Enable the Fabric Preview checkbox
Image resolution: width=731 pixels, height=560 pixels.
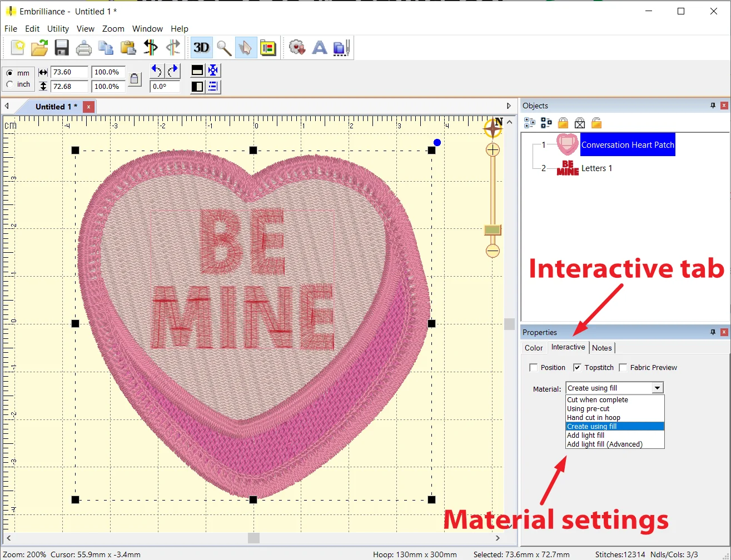pos(623,368)
